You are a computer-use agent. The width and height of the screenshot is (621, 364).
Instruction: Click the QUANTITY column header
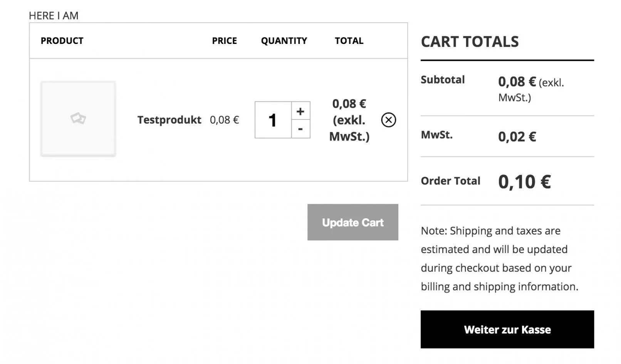coord(284,40)
